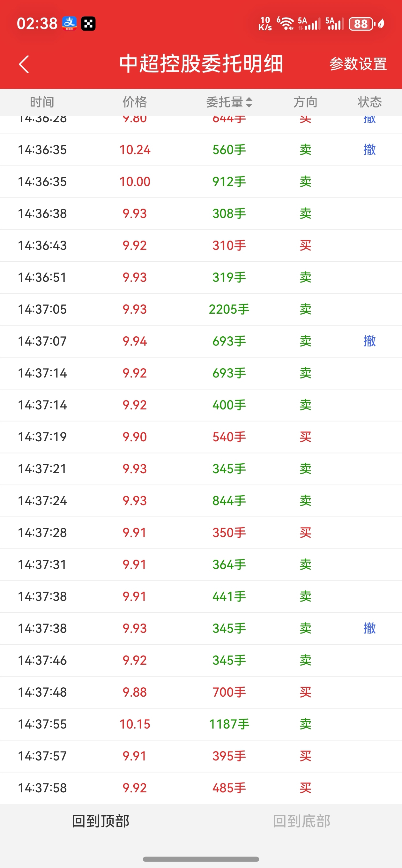This screenshot has width=402, height=868.
Task: Tap the QR app icon in status bar
Action: pyautogui.click(x=88, y=24)
